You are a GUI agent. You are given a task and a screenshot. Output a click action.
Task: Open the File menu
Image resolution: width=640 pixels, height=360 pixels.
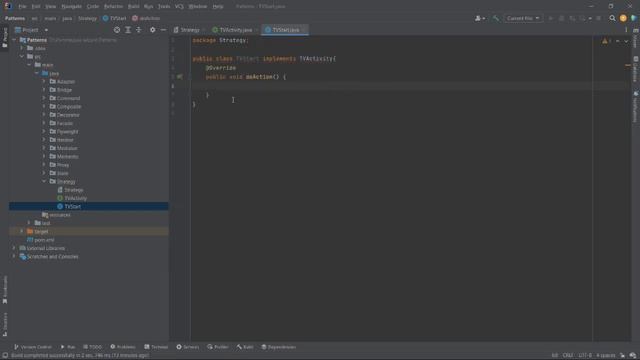click(22, 7)
